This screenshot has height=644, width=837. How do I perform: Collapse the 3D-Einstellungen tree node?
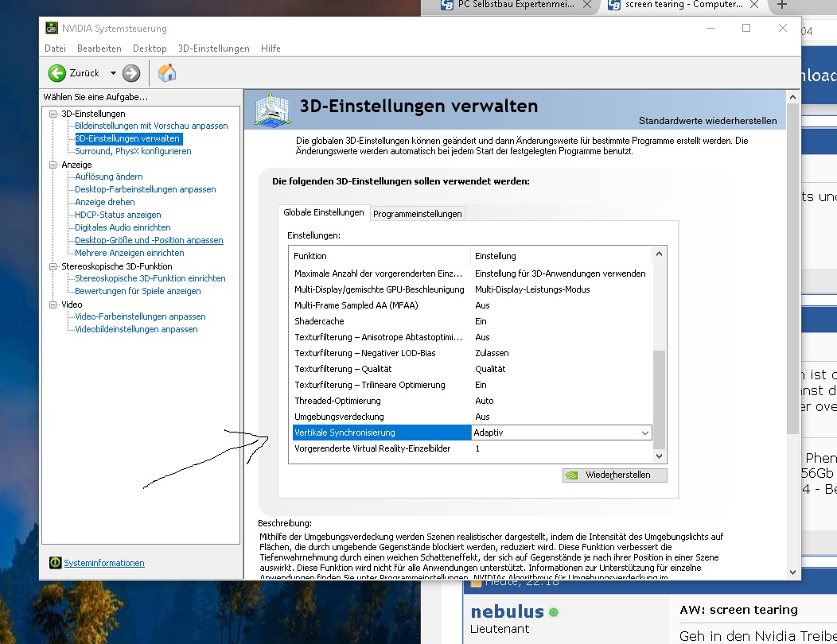pos(53,114)
